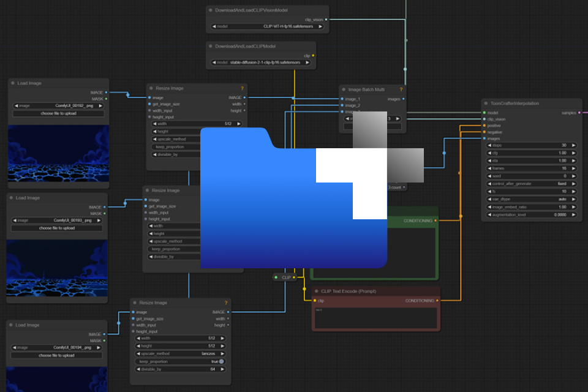Open the ComfyUI_00193_.png image dropdown

point(57,221)
